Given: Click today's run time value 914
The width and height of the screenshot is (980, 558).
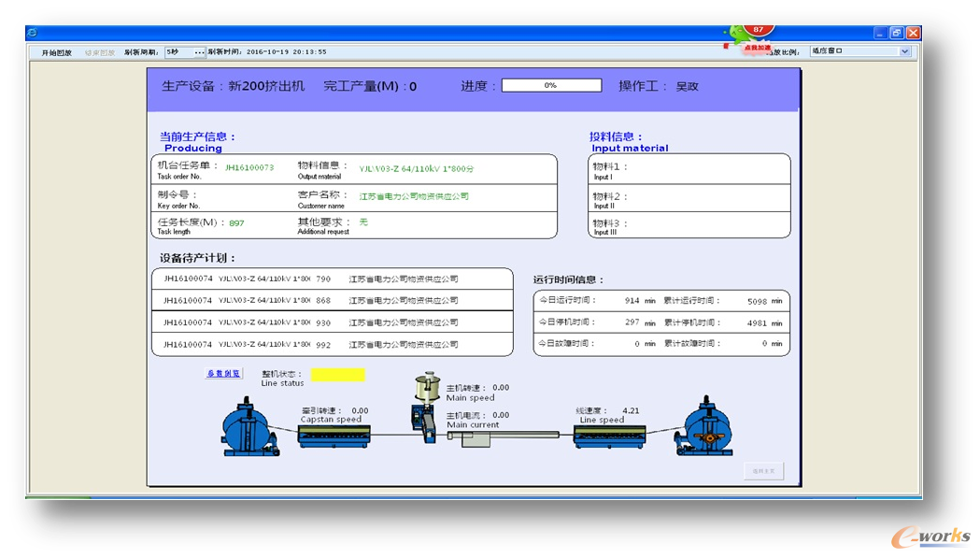Looking at the screenshot, I should (x=632, y=301).
